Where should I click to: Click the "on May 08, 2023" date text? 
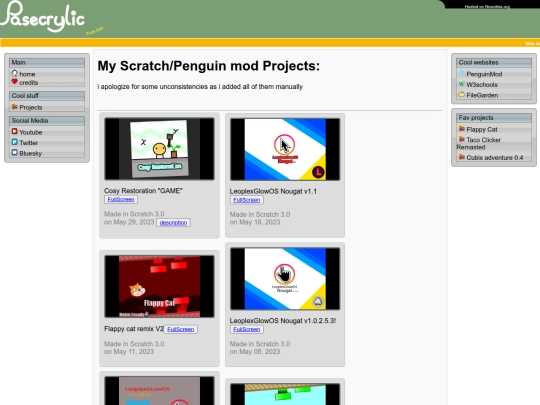(x=255, y=352)
